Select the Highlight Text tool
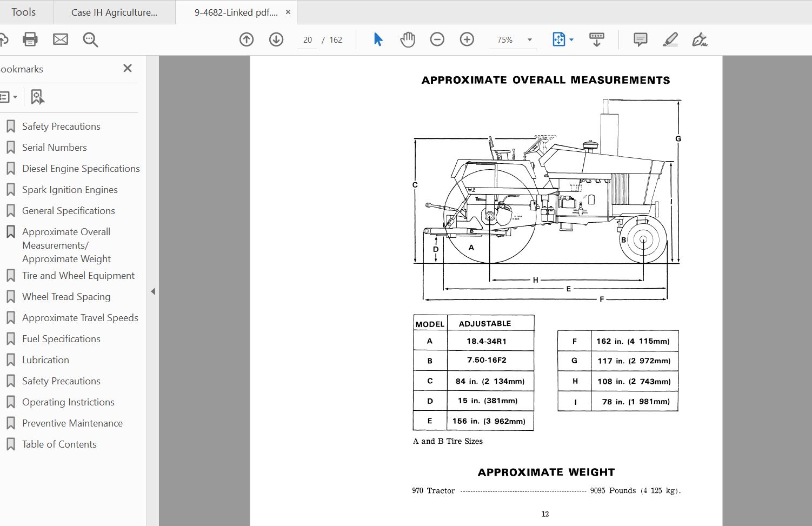The image size is (812, 526). coord(670,39)
